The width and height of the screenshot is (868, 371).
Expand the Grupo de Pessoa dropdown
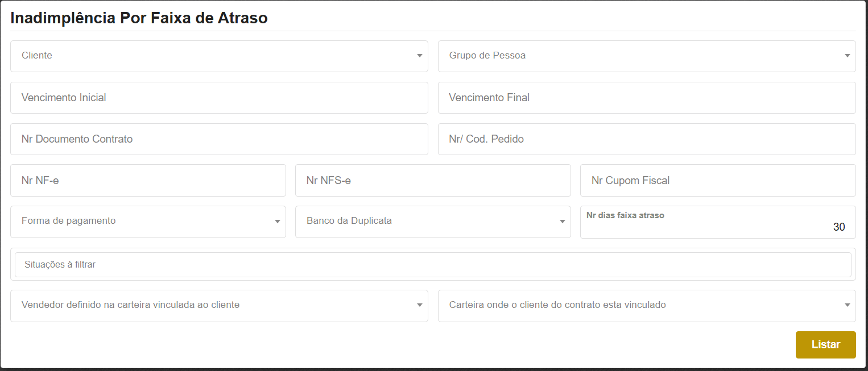(x=646, y=56)
